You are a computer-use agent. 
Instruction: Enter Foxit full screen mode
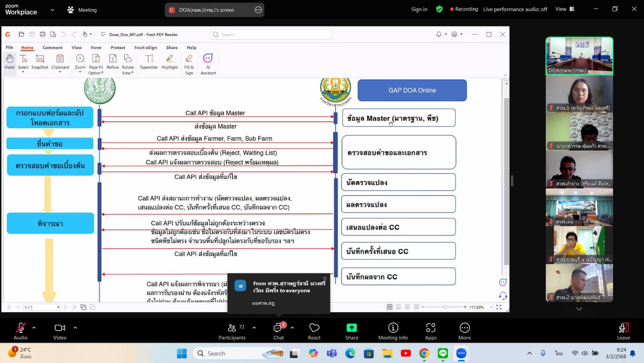click(x=499, y=307)
